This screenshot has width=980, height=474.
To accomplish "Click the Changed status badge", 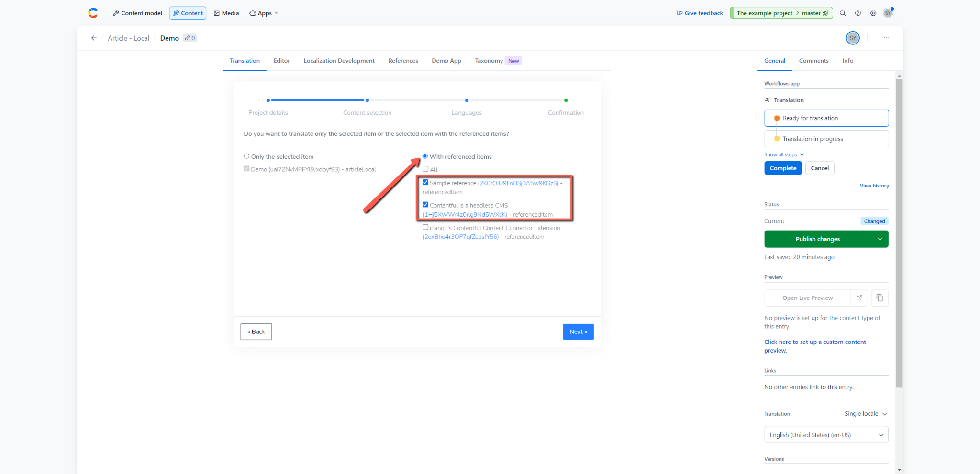I will coord(874,221).
